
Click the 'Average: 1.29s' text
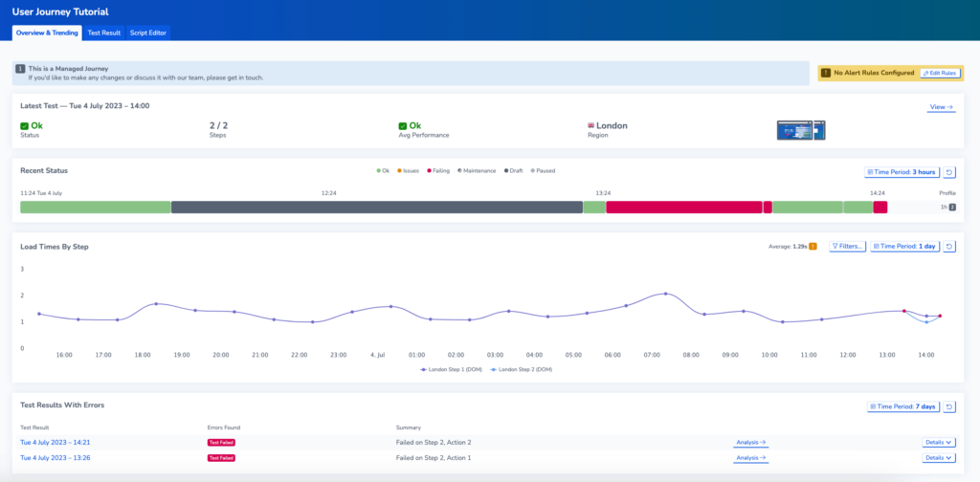click(788, 247)
